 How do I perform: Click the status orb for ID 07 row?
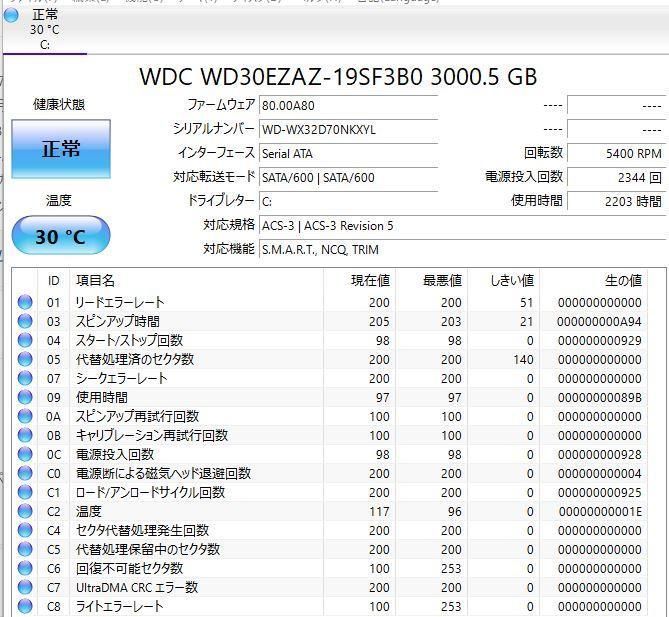[25, 378]
